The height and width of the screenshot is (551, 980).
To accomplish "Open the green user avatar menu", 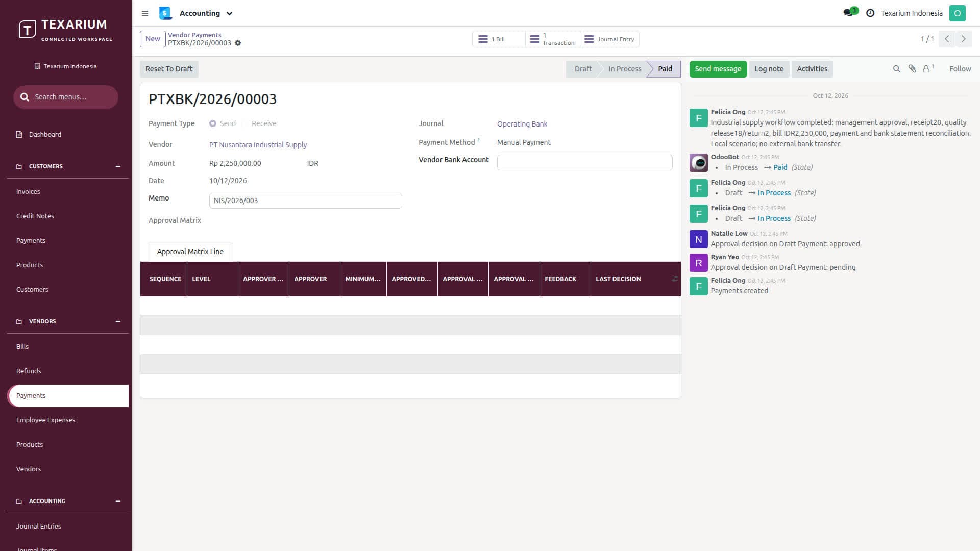I will [x=957, y=13].
